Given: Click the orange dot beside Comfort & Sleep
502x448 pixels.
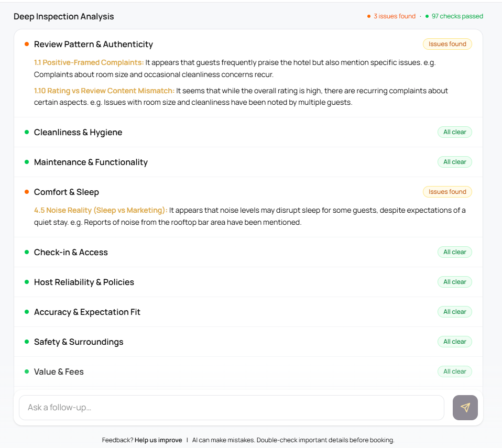Looking at the screenshot, I should 27,192.
